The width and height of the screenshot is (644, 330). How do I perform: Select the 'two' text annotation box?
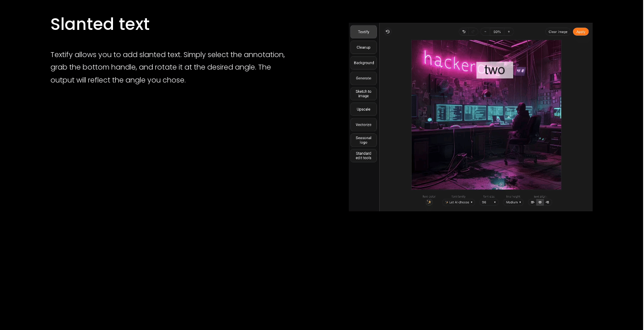pyautogui.click(x=494, y=70)
